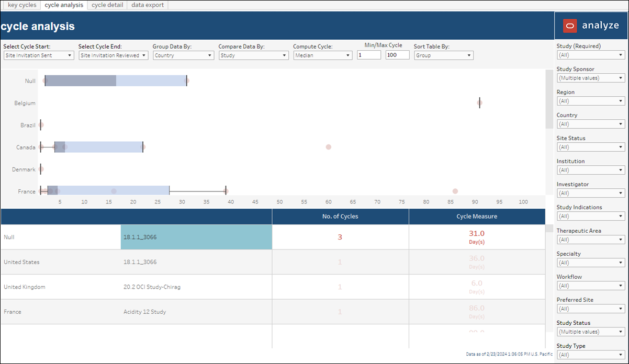The width and height of the screenshot is (629, 364).
Task: Click the Null cell in the table
Action: (61, 237)
